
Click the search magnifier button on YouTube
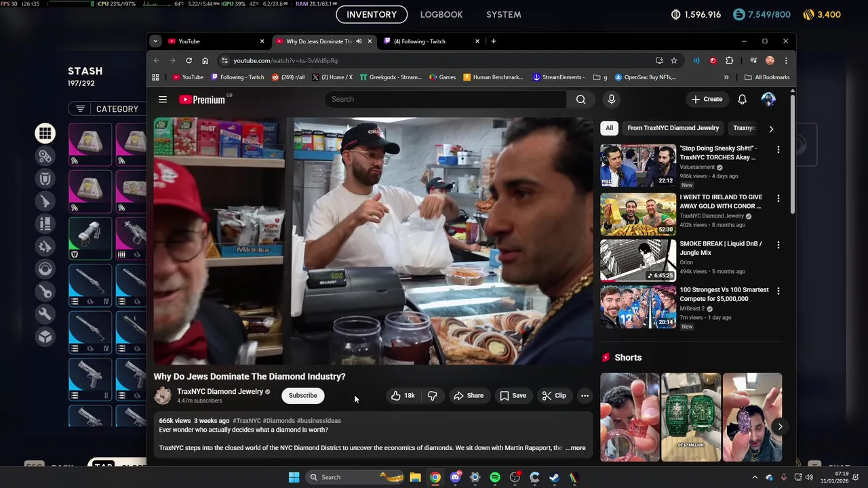tap(580, 99)
